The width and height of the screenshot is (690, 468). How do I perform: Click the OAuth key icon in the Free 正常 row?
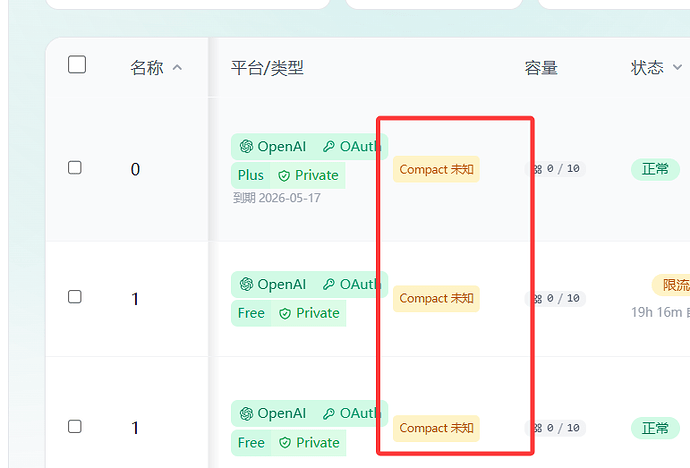click(x=329, y=414)
